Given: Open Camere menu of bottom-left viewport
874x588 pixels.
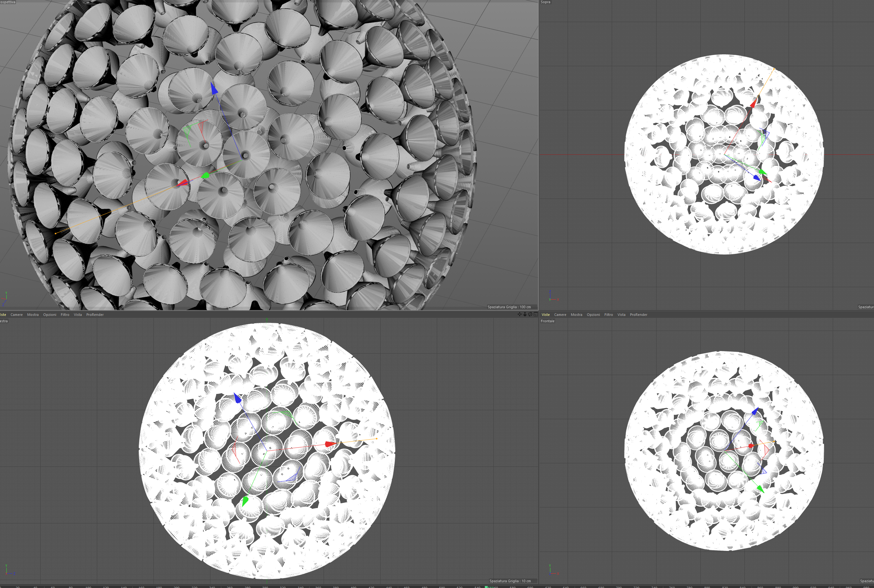Looking at the screenshot, I should point(17,315).
